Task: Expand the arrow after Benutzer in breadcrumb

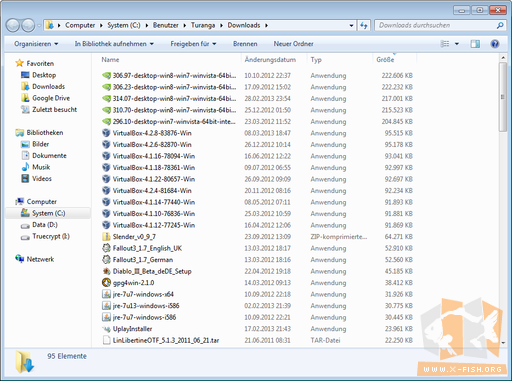Action: [184, 25]
